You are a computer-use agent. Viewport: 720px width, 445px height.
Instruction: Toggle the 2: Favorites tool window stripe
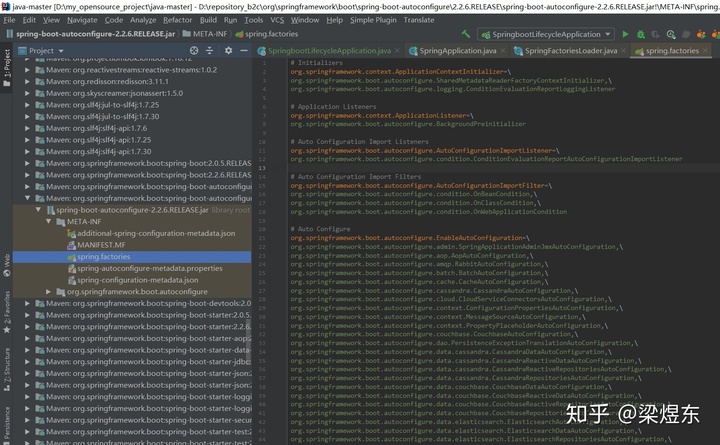(6, 312)
